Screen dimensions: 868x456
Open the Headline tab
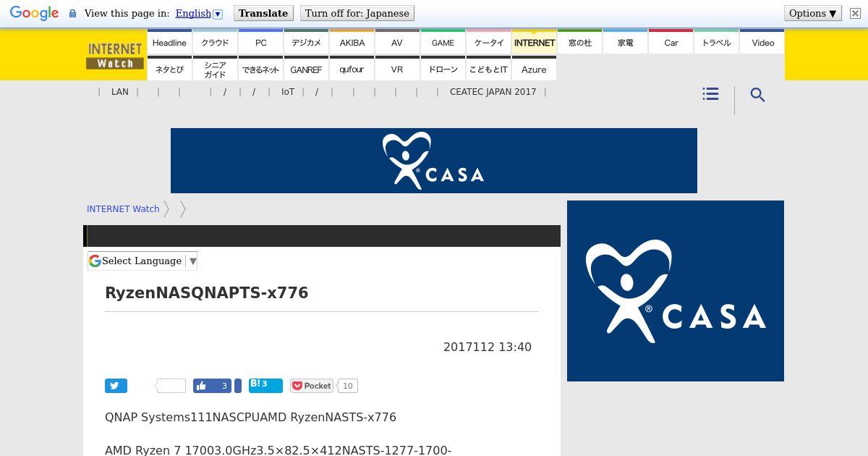click(169, 43)
